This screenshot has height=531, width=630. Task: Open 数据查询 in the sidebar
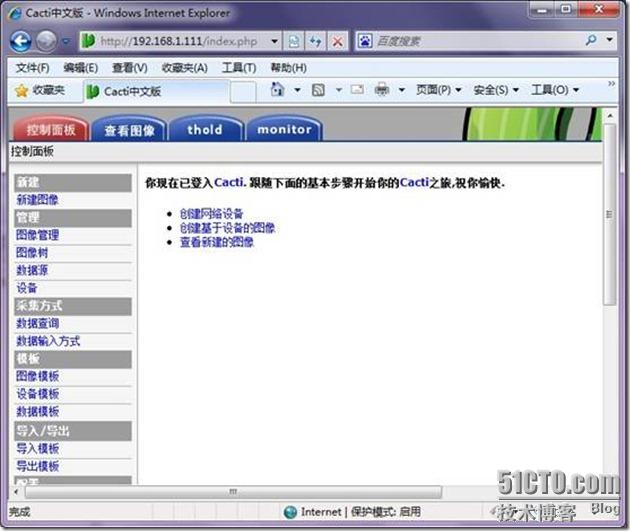pos(37,323)
